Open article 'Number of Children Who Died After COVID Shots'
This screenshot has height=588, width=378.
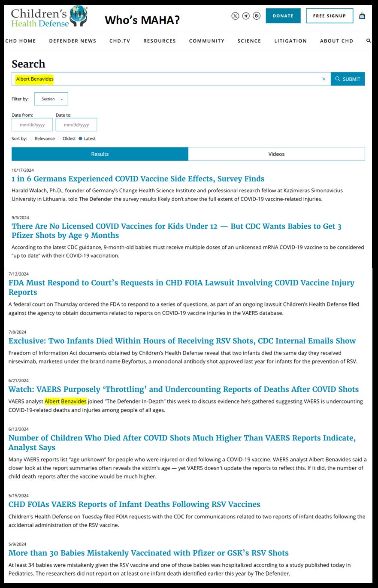(x=182, y=443)
